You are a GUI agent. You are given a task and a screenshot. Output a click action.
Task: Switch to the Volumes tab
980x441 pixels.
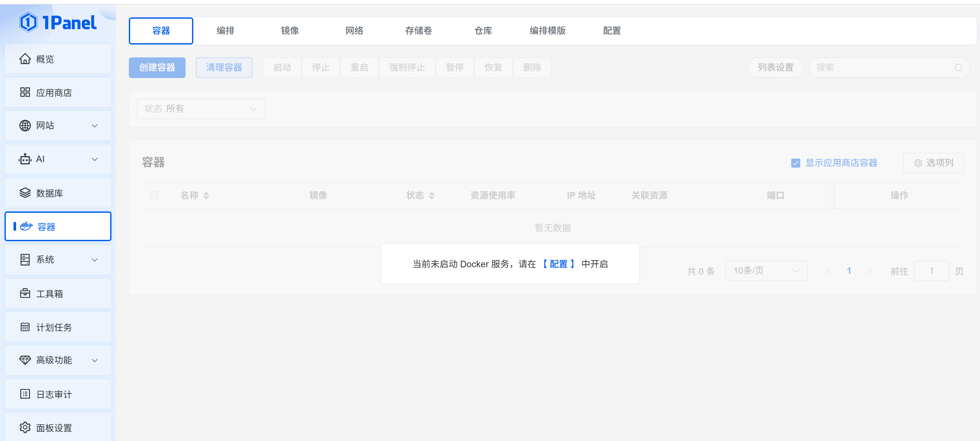418,31
